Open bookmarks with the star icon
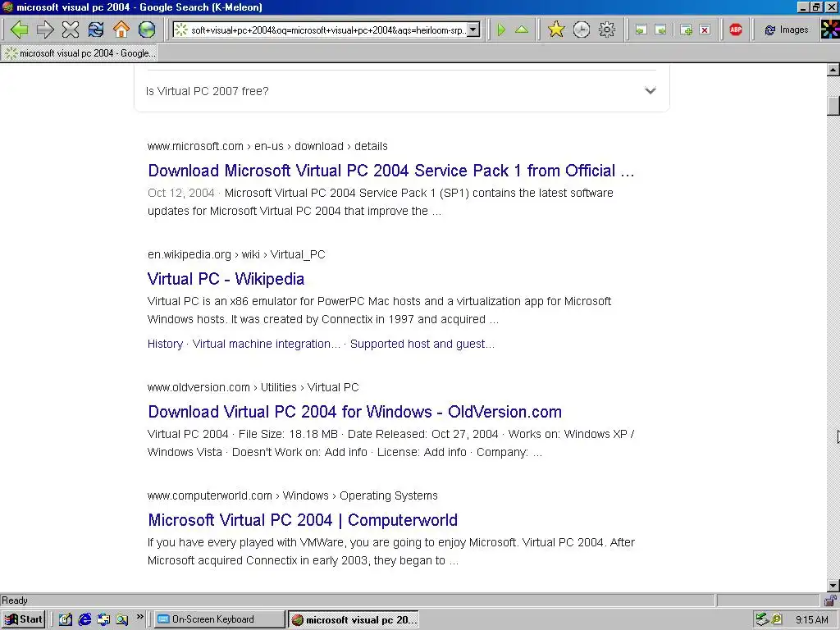The image size is (840, 630). 556,30
